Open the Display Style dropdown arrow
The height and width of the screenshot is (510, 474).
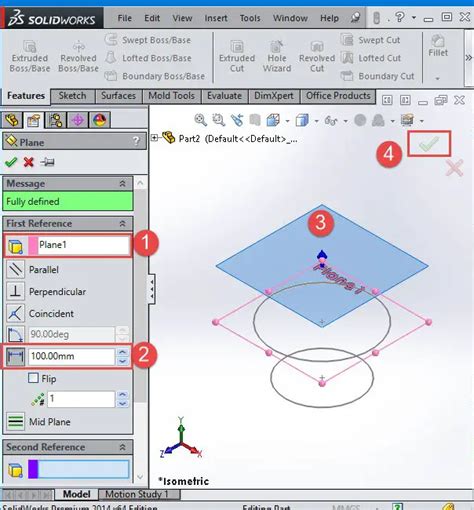tap(316, 121)
